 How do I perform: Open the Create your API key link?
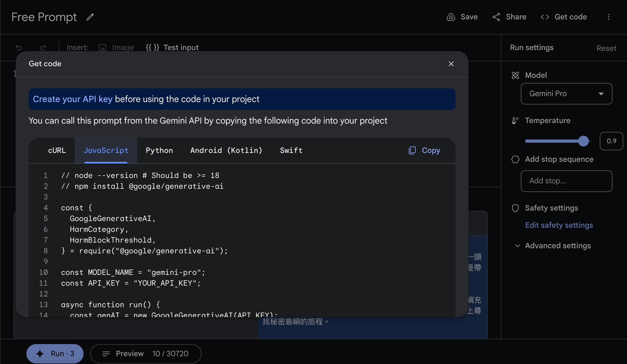pos(73,99)
